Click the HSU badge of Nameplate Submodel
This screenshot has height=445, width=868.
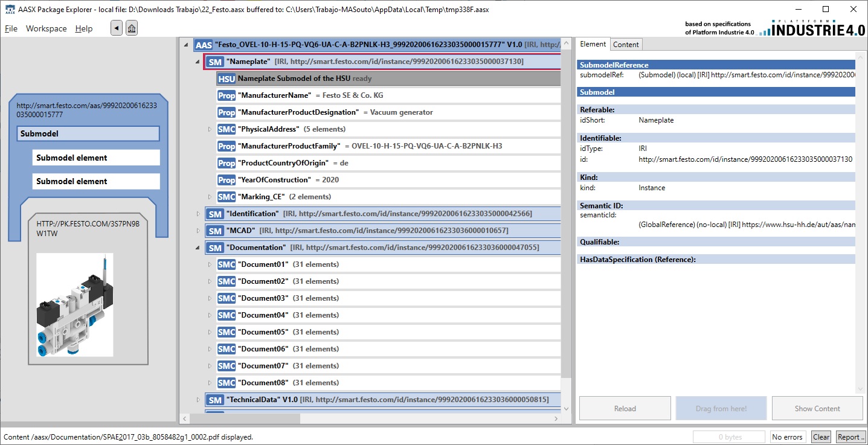(227, 78)
